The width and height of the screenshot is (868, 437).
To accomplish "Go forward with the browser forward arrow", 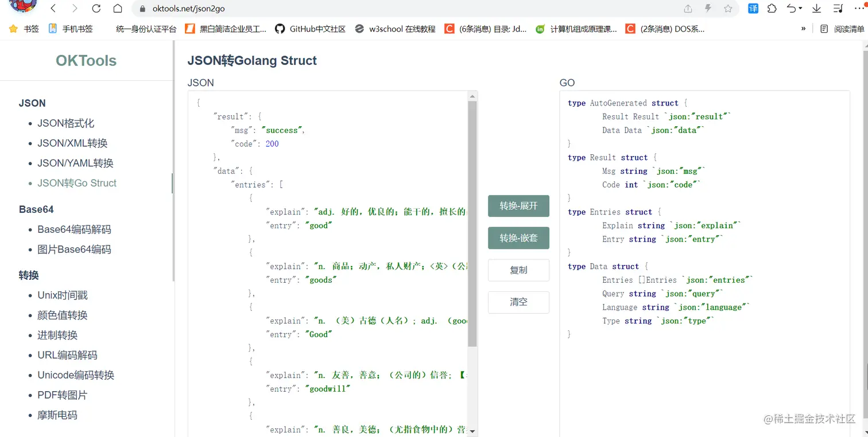I will click(75, 9).
